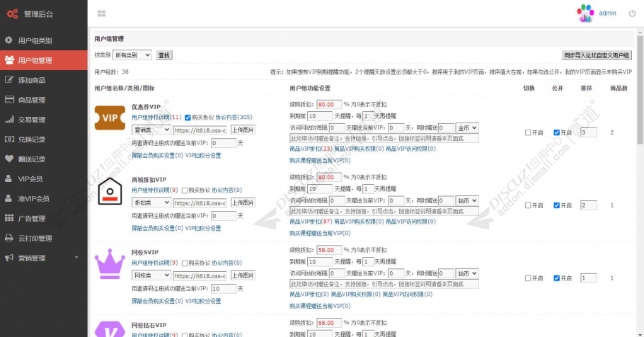Click the heart icon next to 赠送记录
The image size is (644, 337).
[9, 159]
